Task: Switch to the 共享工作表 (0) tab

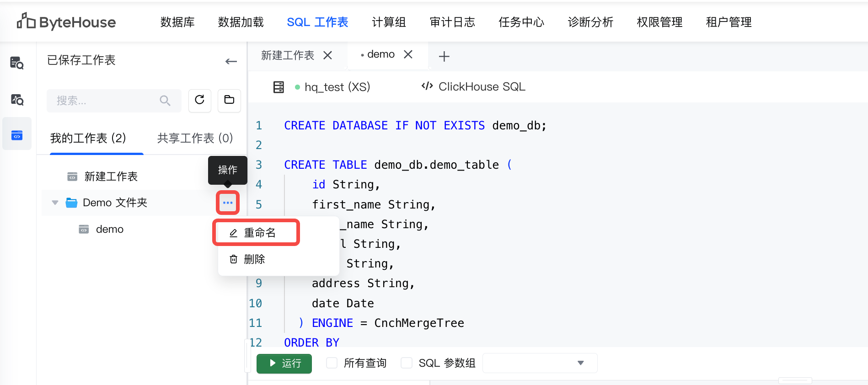Action: click(195, 138)
